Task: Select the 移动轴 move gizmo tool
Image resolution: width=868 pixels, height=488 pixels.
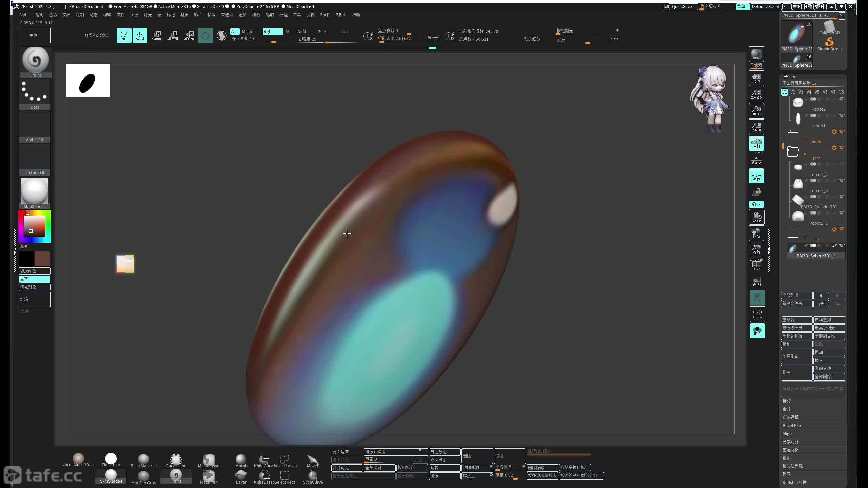Action: (x=156, y=35)
